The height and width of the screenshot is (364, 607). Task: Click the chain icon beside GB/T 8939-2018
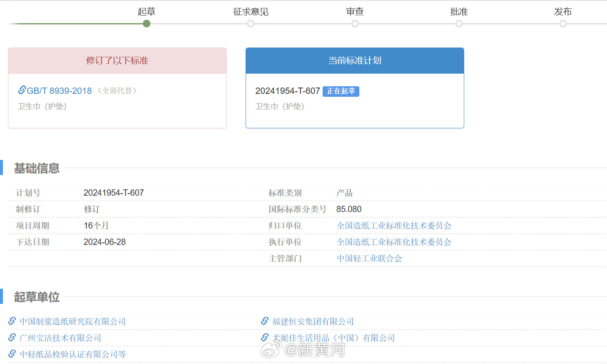point(22,90)
